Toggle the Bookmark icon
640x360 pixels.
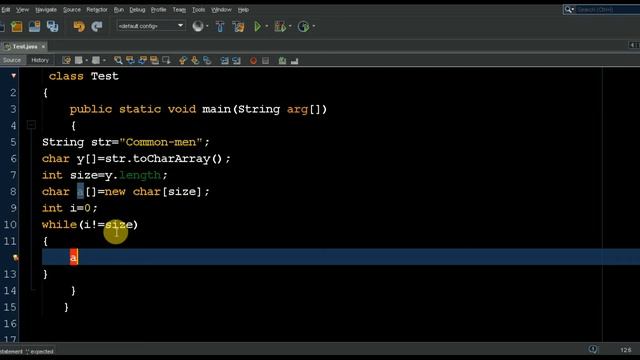point(207,61)
